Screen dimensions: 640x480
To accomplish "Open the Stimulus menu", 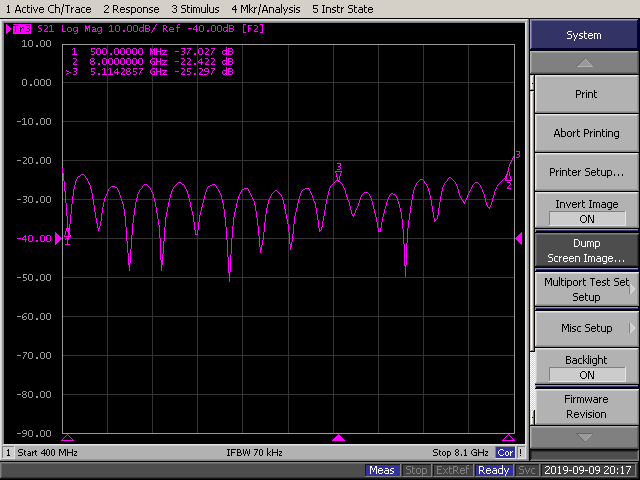I will click(x=195, y=9).
